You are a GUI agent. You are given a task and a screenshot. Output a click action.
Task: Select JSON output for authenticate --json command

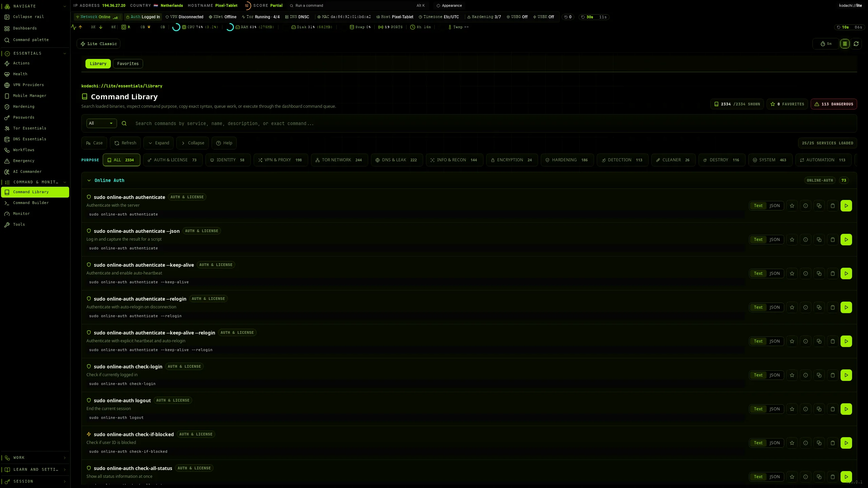(x=774, y=240)
